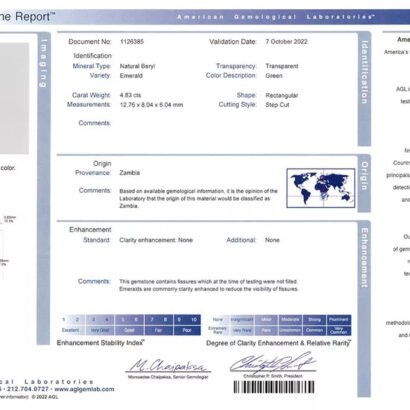Click the phone number 212.704.0727
Screen dimensions: 410x410
click(28, 389)
